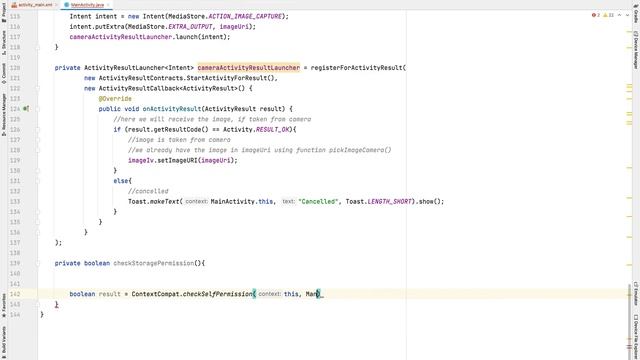The image size is (640, 360).
Task: Click the @Override annotation
Action: pyautogui.click(x=115, y=99)
